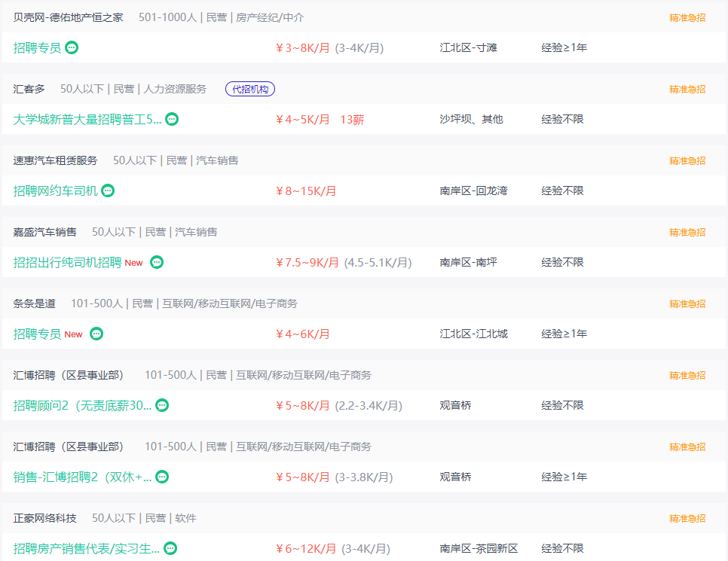The image size is (728, 561).
Task: Click company name 条条是道
Action: pyautogui.click(x=34, y=303)
